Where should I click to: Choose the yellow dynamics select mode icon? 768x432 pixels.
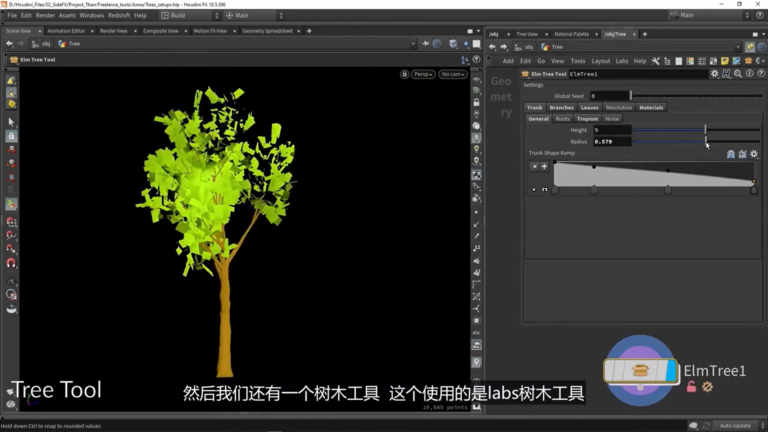click(11, 104)
